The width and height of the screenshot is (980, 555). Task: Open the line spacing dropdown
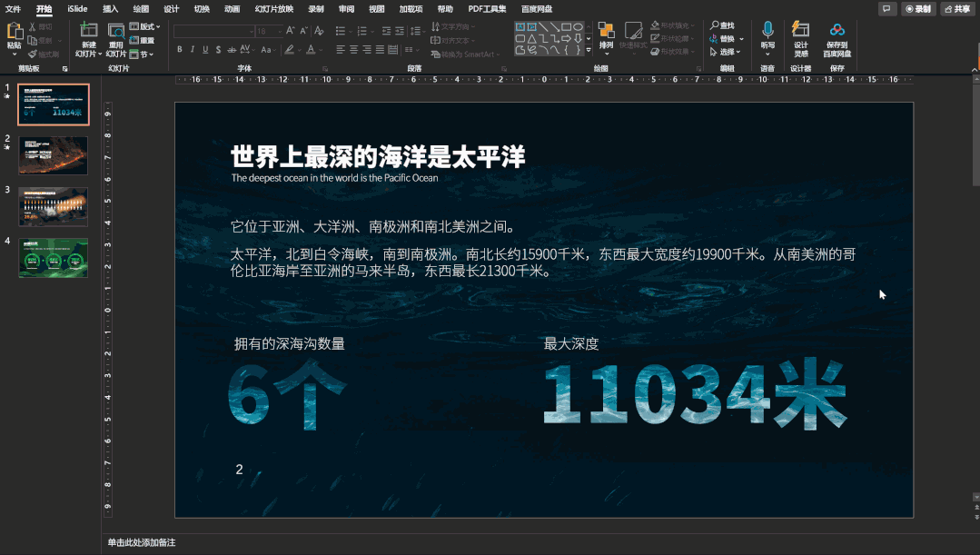418,31
